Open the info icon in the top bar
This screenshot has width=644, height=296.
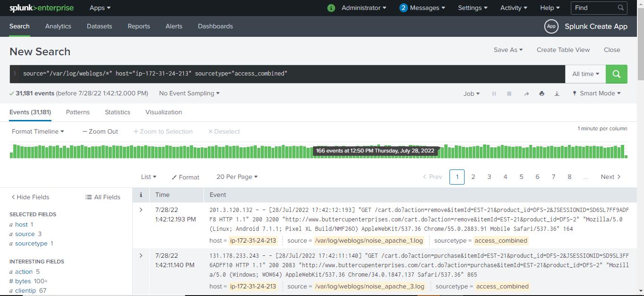[x=331, y=8]
